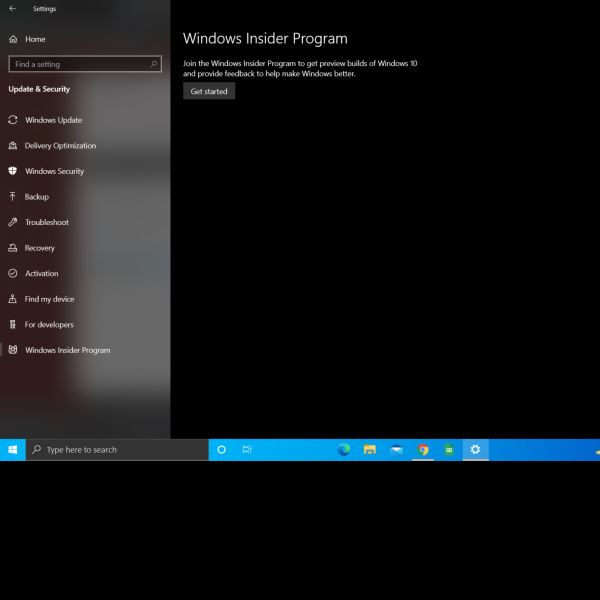This screenshot has height=600, width=600.
Task: Open the Mail app on the taskbar
Action: (x=396, y=450)
